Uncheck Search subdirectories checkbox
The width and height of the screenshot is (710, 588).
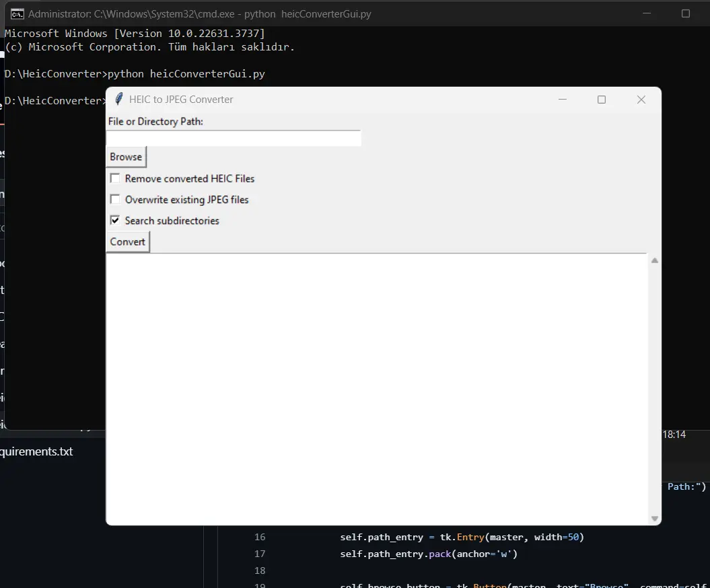(x=115, y=221)
